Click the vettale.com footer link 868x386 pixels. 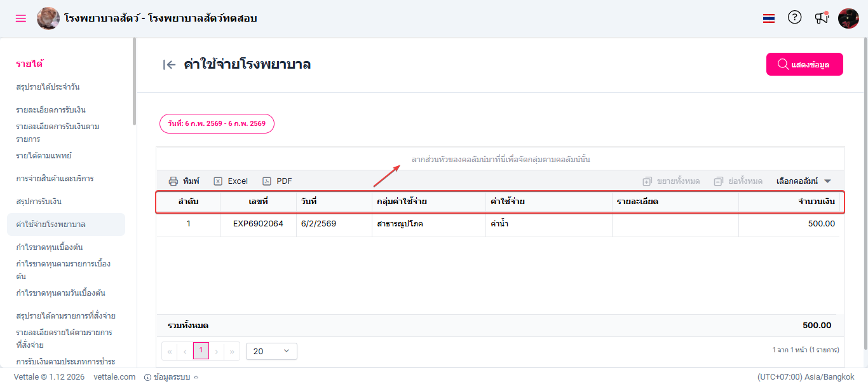tap(114, 377)
